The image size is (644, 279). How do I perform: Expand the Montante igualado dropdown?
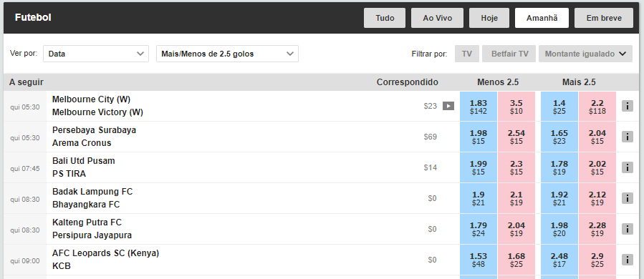(585, 54)
